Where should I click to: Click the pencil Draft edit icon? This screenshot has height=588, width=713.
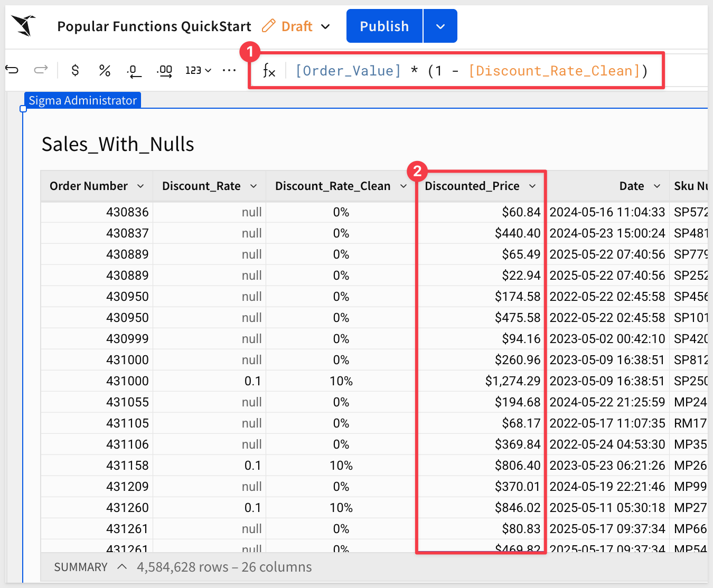click(x=269, y=26)
